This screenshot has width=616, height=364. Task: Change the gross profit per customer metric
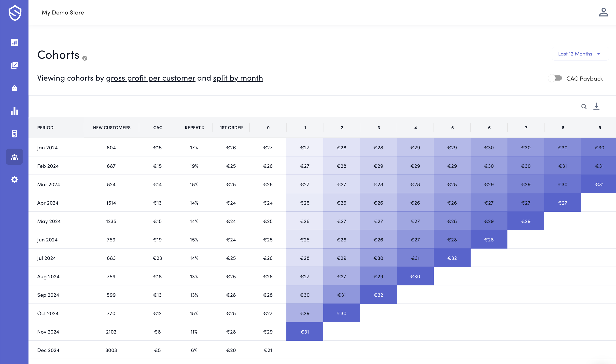coord(151,78)
